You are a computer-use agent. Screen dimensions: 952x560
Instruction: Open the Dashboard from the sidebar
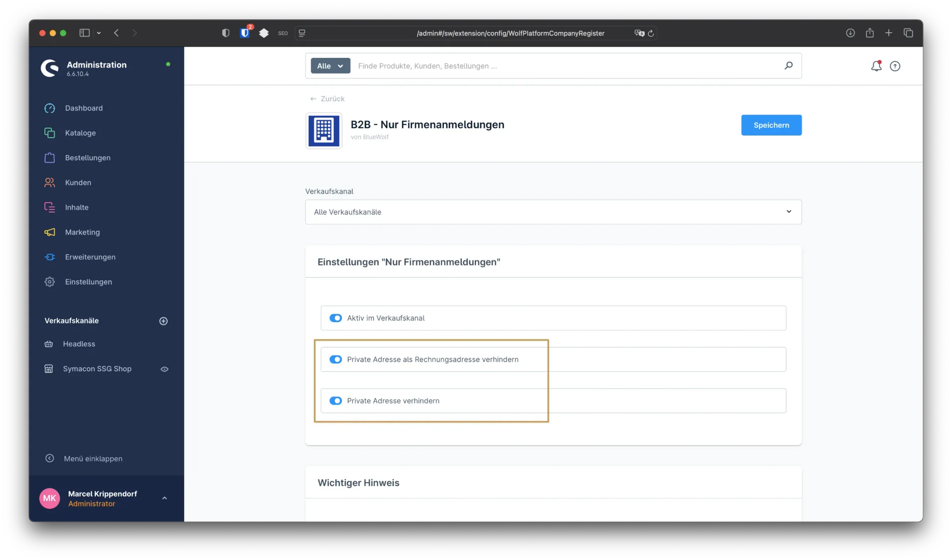tap(84, 108)
